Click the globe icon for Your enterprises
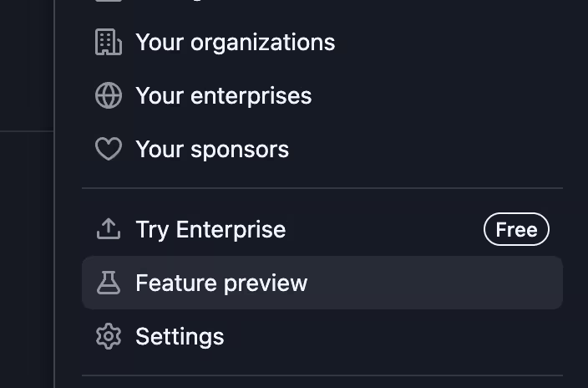Screen dimensions: 588x388 click(x=109, y=95)
